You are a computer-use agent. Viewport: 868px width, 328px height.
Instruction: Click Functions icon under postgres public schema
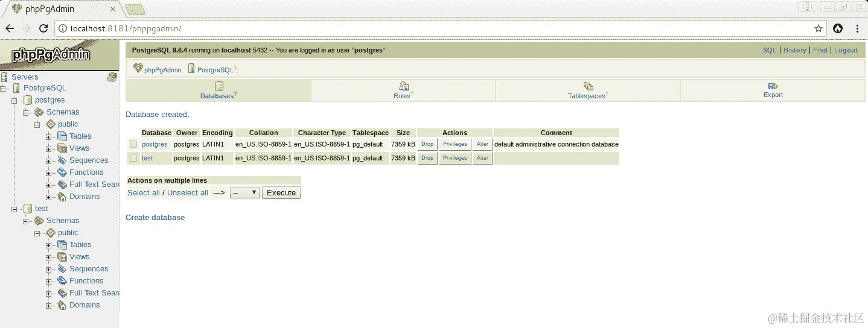[x=62, y=172]
